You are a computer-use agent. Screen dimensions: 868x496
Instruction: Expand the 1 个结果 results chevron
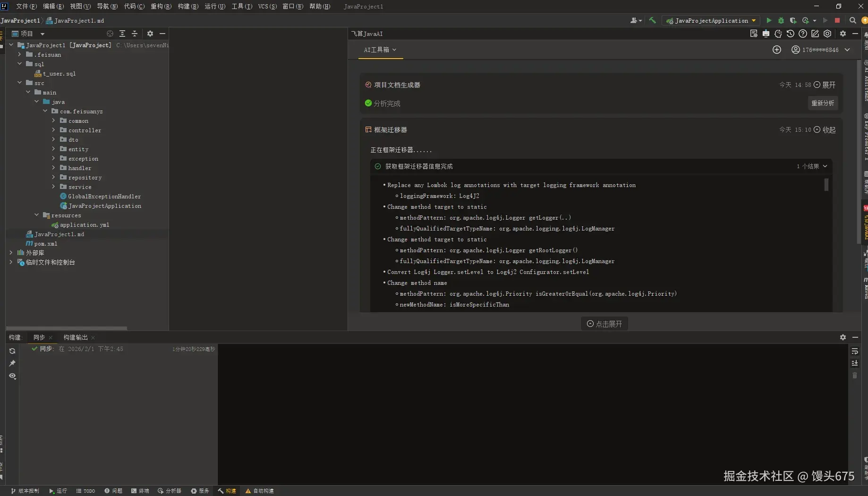(825, 166)
